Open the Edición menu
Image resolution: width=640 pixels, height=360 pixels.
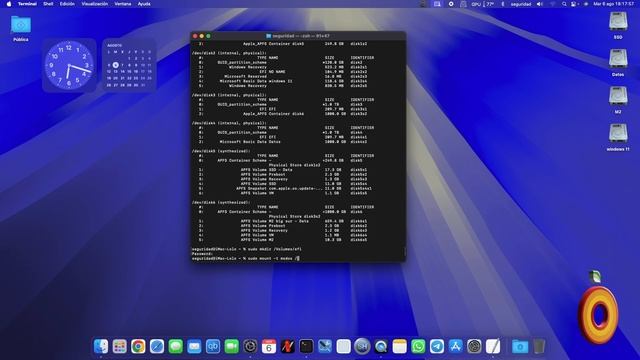click(x=67, y=4)
